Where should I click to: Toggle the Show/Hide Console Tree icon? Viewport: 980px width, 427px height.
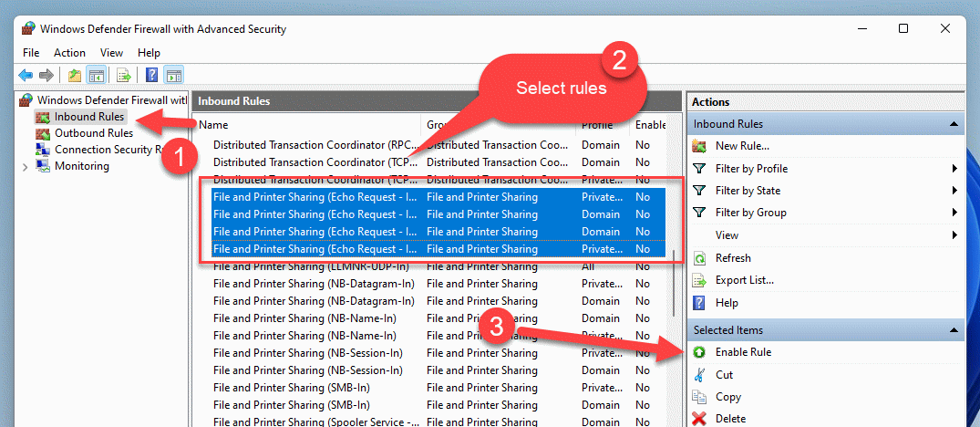tap(96, 76)
